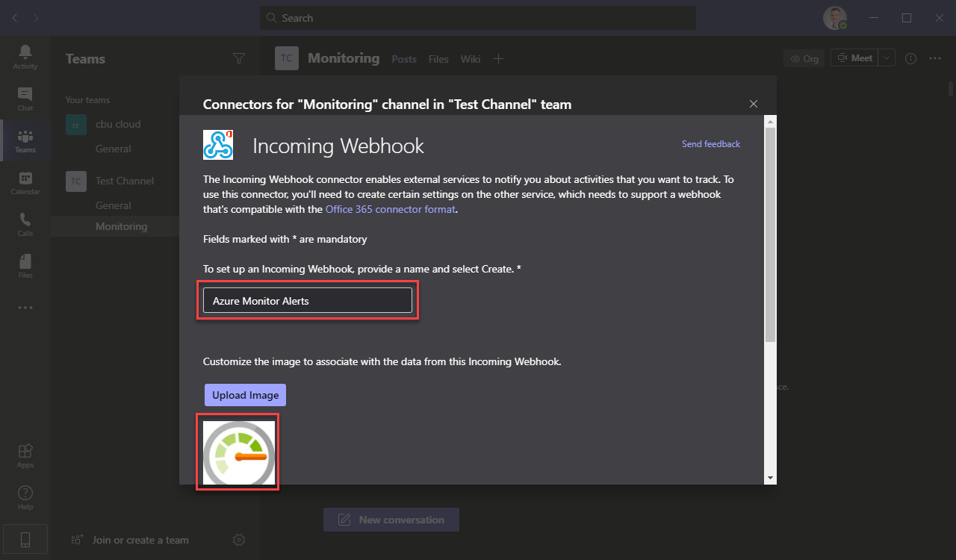Click the gauge webhook image thumbnail
956x560 pixels.
pyautogui.click(x=239, y=452)
